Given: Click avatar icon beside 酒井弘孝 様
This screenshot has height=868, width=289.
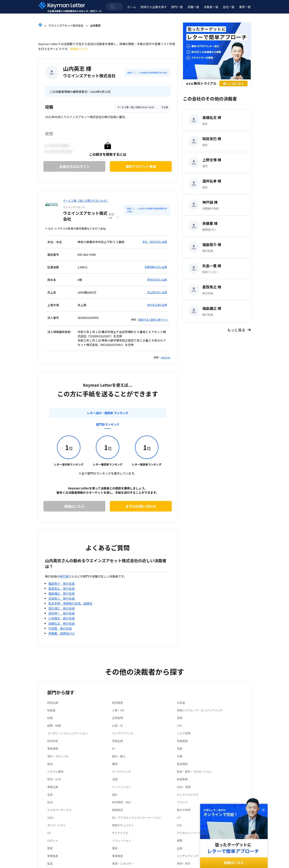Looking at the screenshot, I should (x=194, y=184).
